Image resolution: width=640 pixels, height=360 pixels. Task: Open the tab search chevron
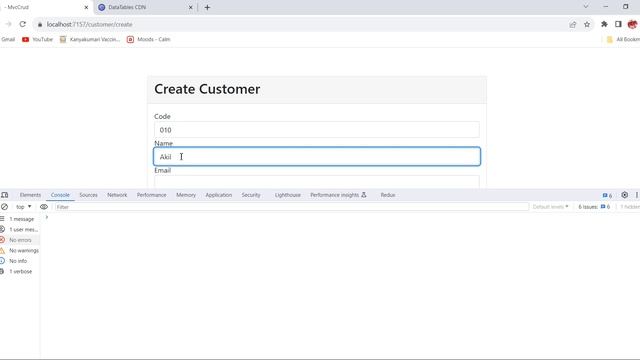(586, 7)
